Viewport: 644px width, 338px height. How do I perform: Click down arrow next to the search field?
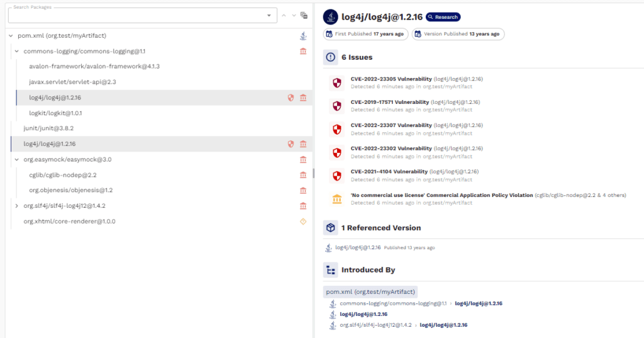click(x=294, y=16)
